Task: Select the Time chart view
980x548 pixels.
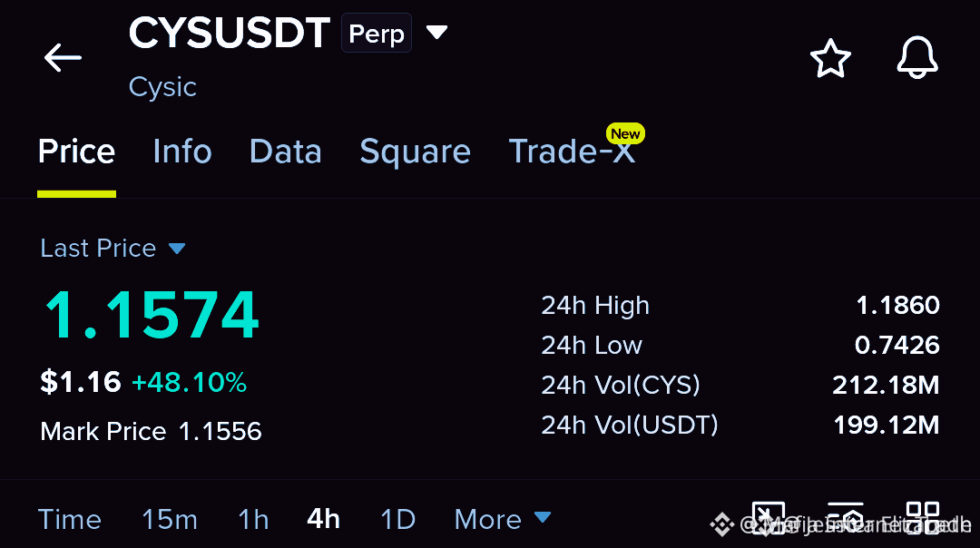Action: pos(69,519)
